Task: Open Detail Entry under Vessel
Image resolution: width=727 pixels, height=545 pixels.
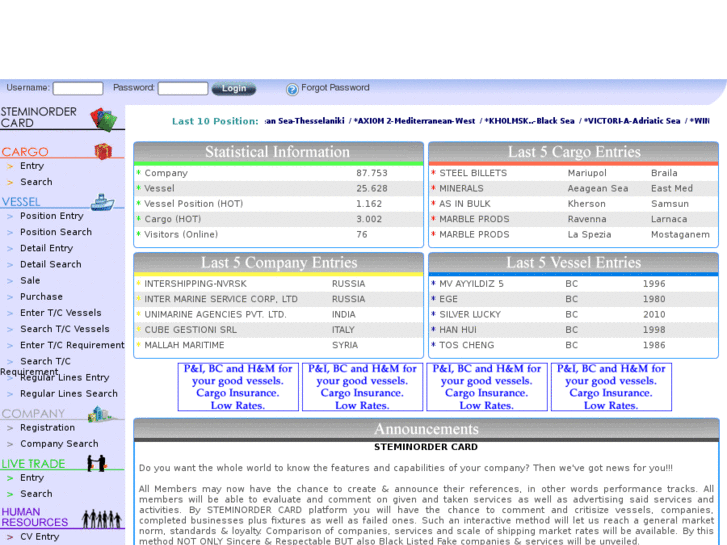Action: coord(46,248)
